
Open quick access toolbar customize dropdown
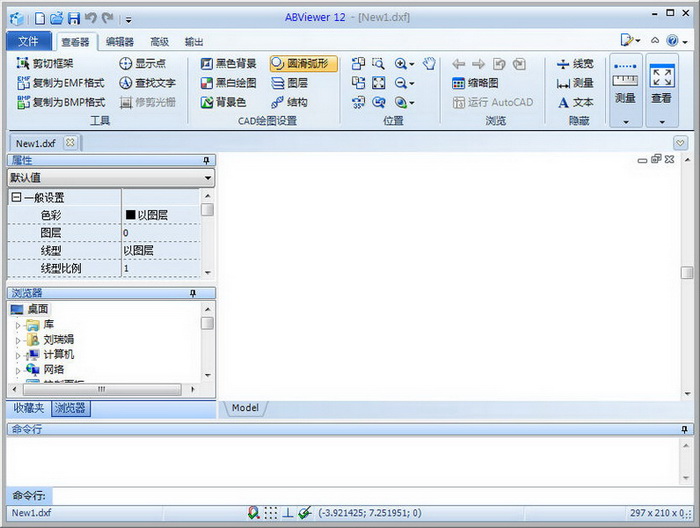tap(128, 19)
